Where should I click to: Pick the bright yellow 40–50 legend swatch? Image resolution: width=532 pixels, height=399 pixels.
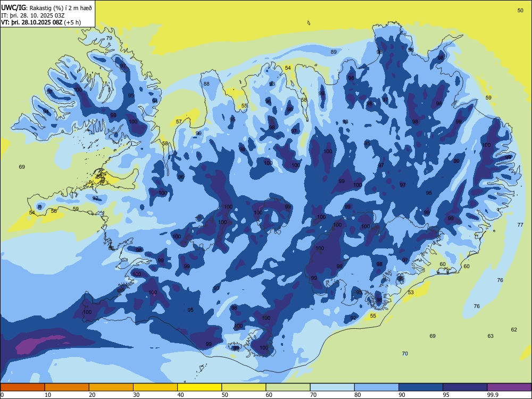click(199, 387)
